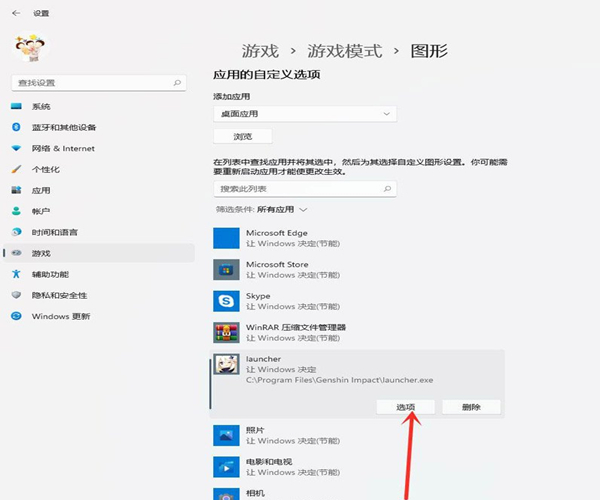Image resolution: width=600 pixels, height=500 pixels.
Task: Click the launcher Genshin icon
Action: (x=226, y=364)
